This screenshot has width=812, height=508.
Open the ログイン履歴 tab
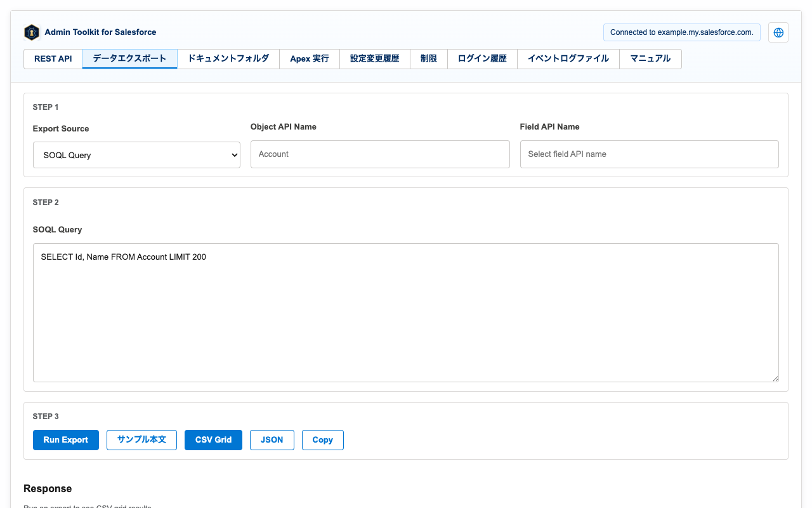482,59
